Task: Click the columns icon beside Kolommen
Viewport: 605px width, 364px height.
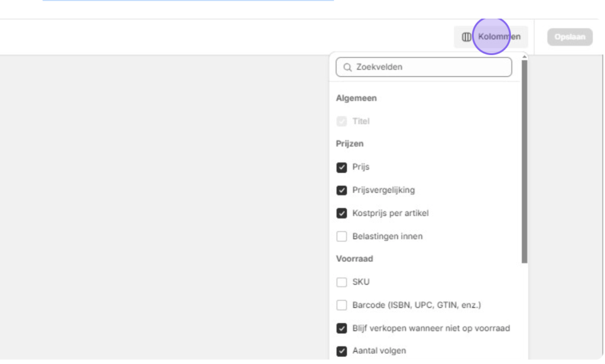Action: tap(466, 37)
